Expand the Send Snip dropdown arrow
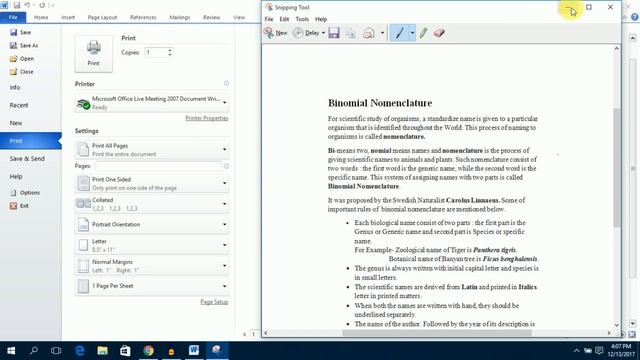This screenshot has height=360, width=640. click(x=382, y=33)
